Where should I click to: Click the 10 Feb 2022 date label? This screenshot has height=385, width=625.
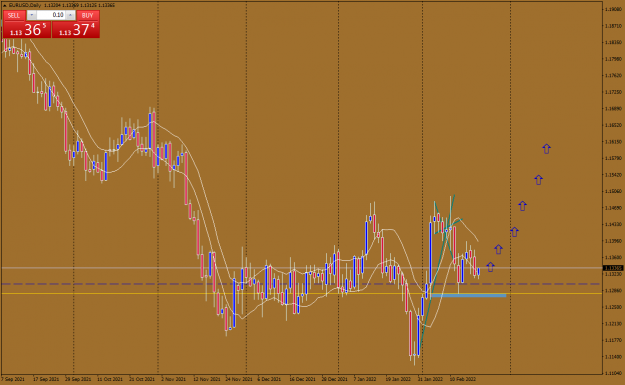462,379
